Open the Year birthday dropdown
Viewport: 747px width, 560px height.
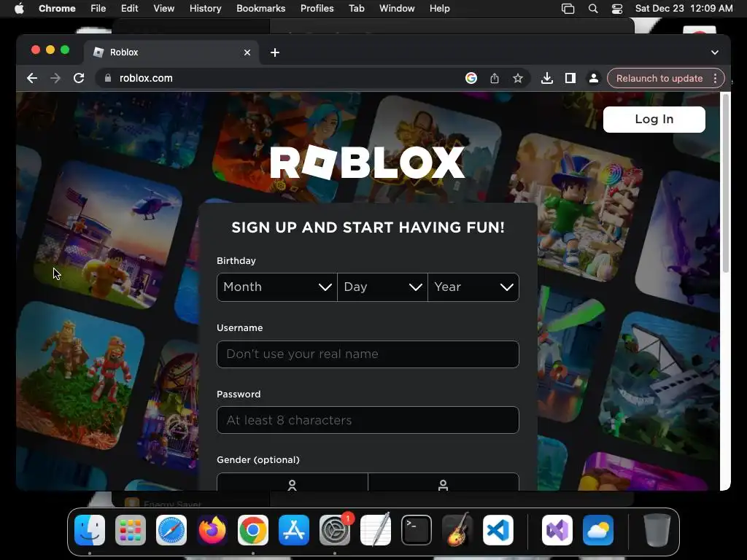click(x=473, y=287)
